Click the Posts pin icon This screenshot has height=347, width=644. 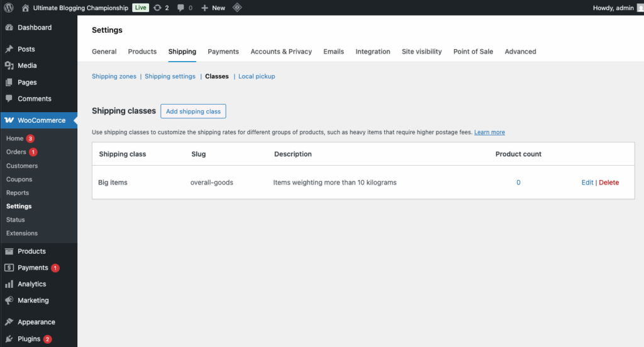point(9,49)
